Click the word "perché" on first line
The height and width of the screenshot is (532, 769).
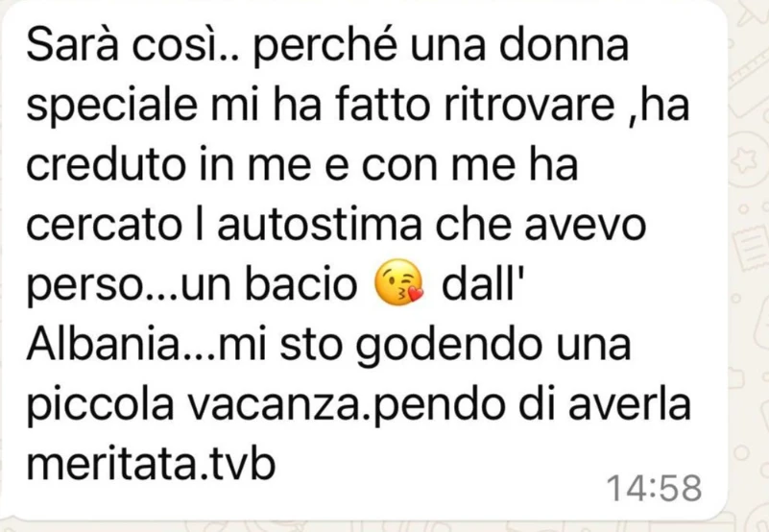(x=324, y=48)
